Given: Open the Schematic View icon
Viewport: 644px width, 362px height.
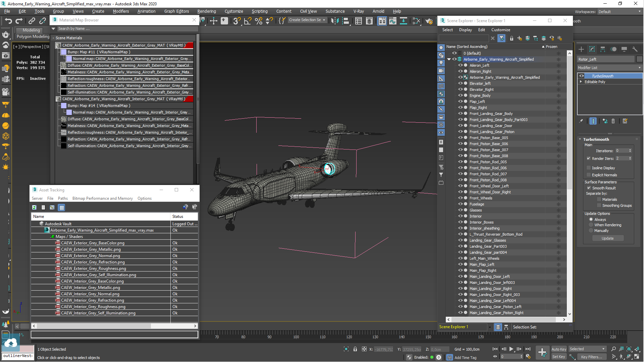Looking at the screenshot, I should click(x=404, y=21).
